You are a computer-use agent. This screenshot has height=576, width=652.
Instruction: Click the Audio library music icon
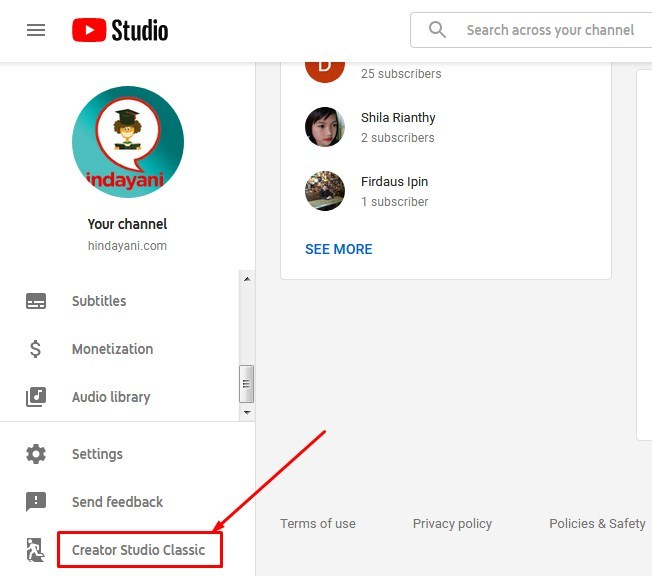[x=36, y=397]
